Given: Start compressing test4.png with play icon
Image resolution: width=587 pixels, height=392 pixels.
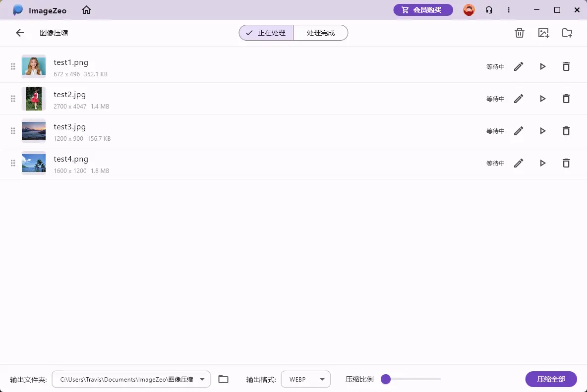Looking at the screenshot, I should 542,163.
